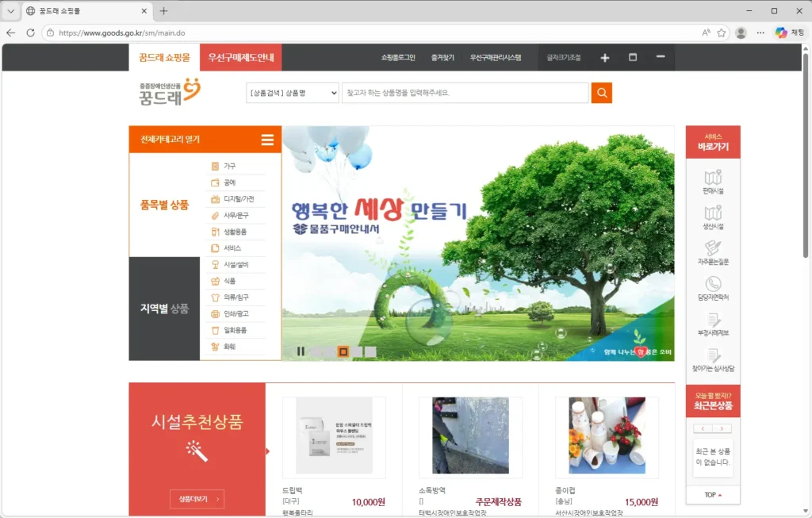Click the 판매시설 map icon in sidebar
812x518 pixels.
click(x=713, y=176)
